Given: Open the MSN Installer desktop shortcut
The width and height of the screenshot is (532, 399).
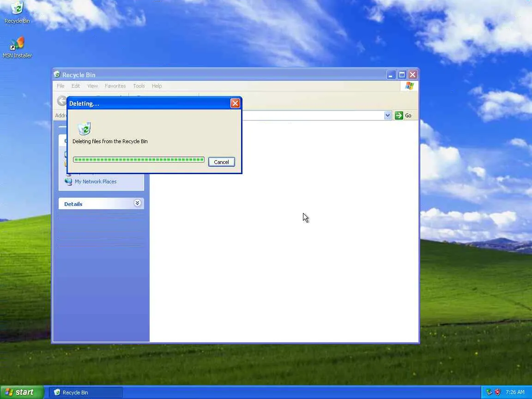Looking at the screenshot, I should coord(17,48).
